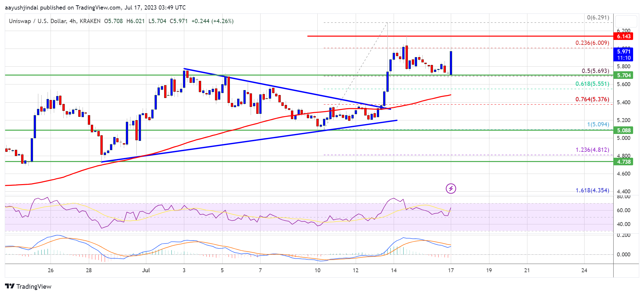This screenshot has height=295, width=644.
Task: Click the 1.236(4.812) Fibonacci level label
Action: tap(592, 150)
